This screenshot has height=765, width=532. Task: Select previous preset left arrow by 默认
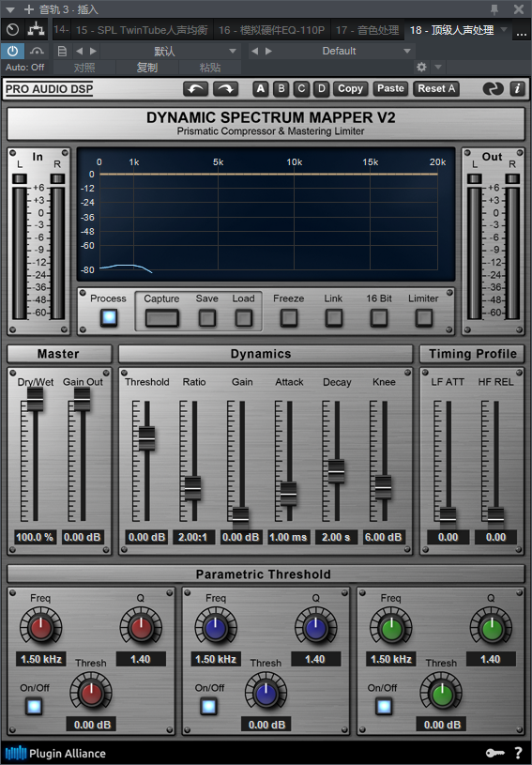(79, 51)
